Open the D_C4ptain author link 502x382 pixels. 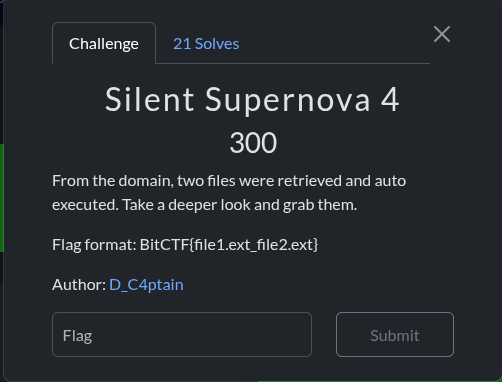tap(146, 285)
